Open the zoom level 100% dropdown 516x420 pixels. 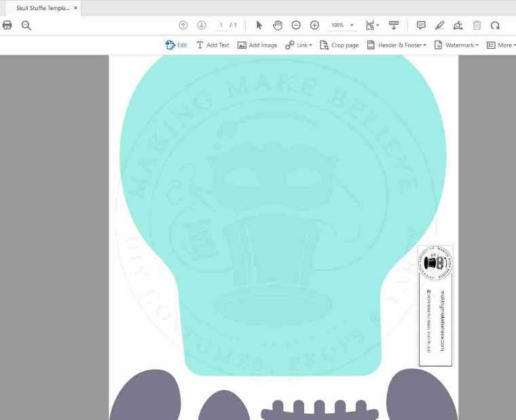tap(342, 25)
